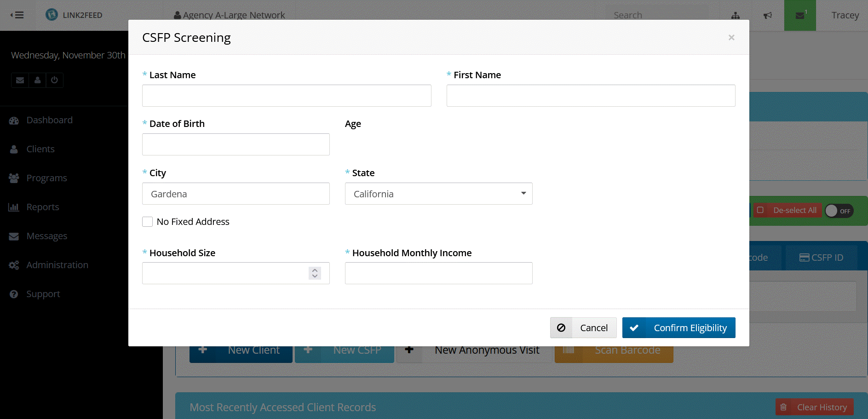
Task: Open Reports in the sidebar
Action: pos(43,207)
